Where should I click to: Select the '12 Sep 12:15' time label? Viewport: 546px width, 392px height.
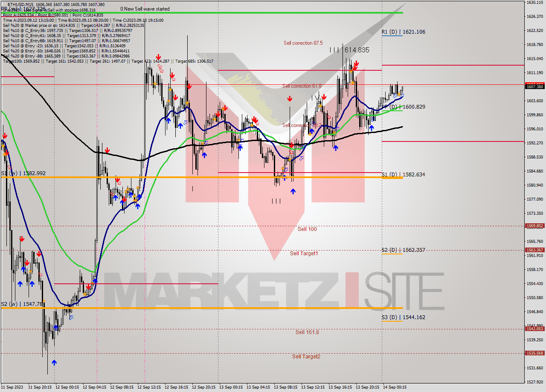tap(149, 388)
